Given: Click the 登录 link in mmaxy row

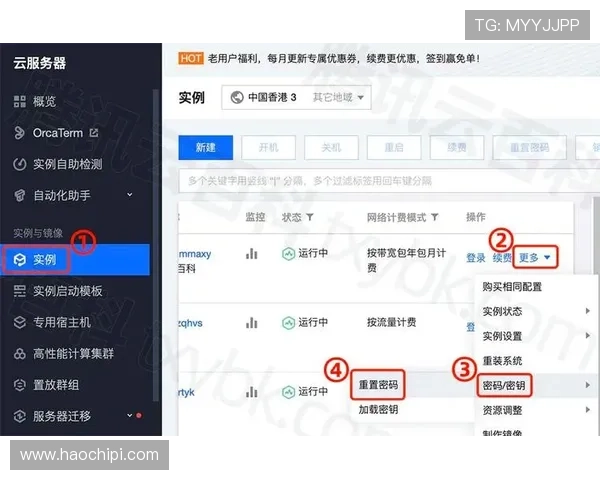Looking at the screenshot, I should click(476, 258).
